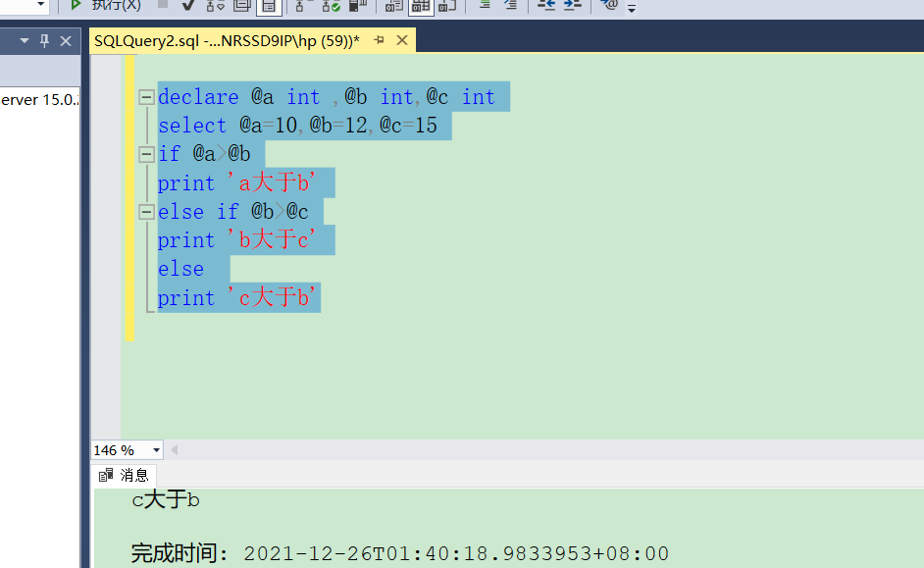Select Results to File icon

[448, 5]
